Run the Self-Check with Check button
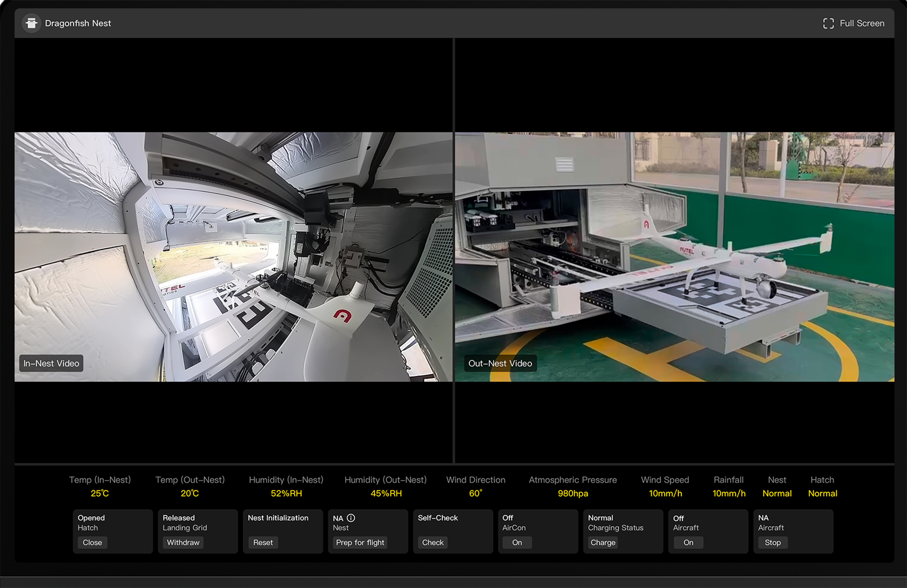907x588 pixels. click(433, 543)
